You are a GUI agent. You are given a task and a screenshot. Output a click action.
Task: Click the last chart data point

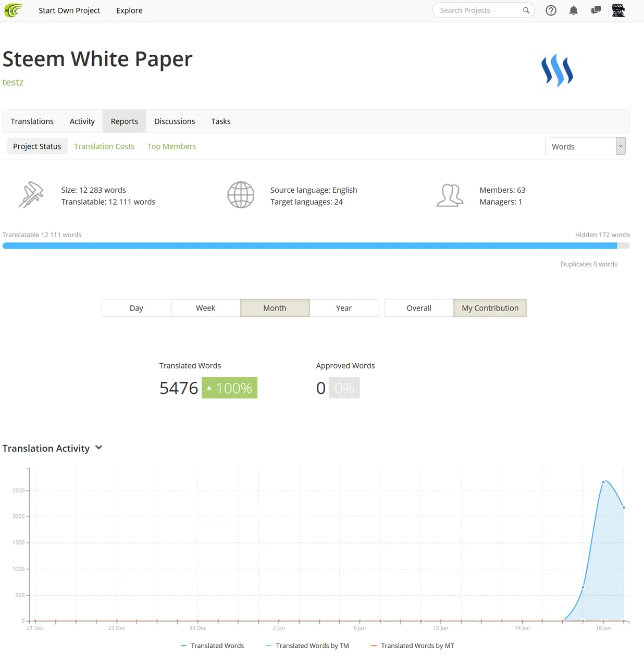point(624,507)
